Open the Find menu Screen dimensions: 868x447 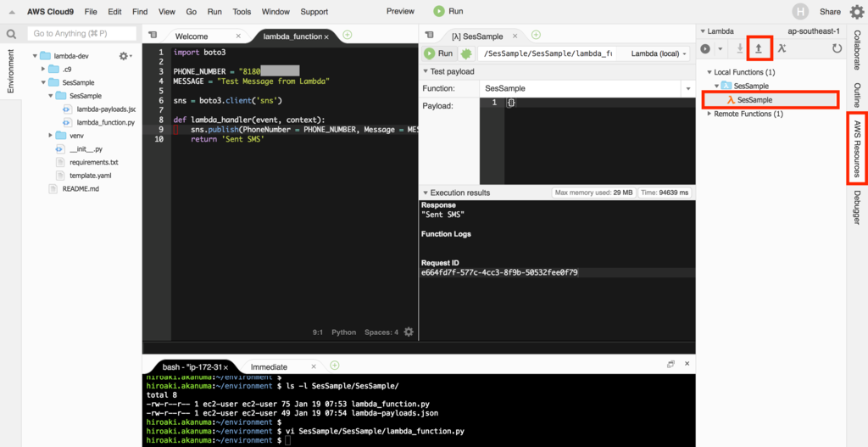(140, 12)
